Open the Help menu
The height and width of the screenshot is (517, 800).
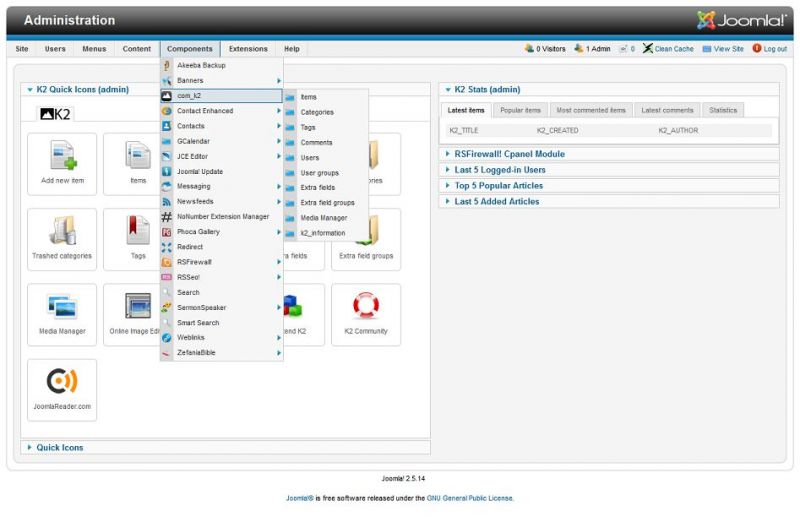[x=292, y=49]
